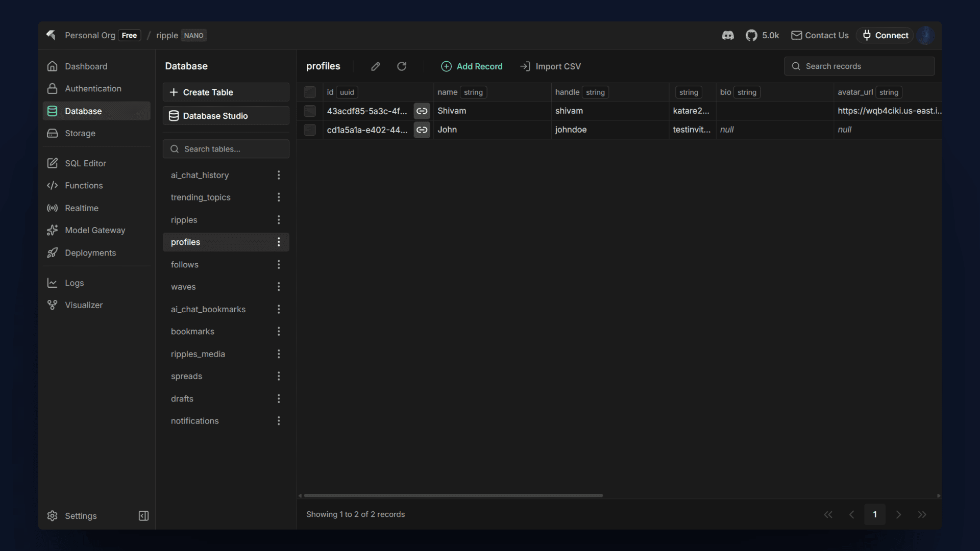The image size is (980, 551).
Task: Focus the Search records input field
Action: pos(866,66)
